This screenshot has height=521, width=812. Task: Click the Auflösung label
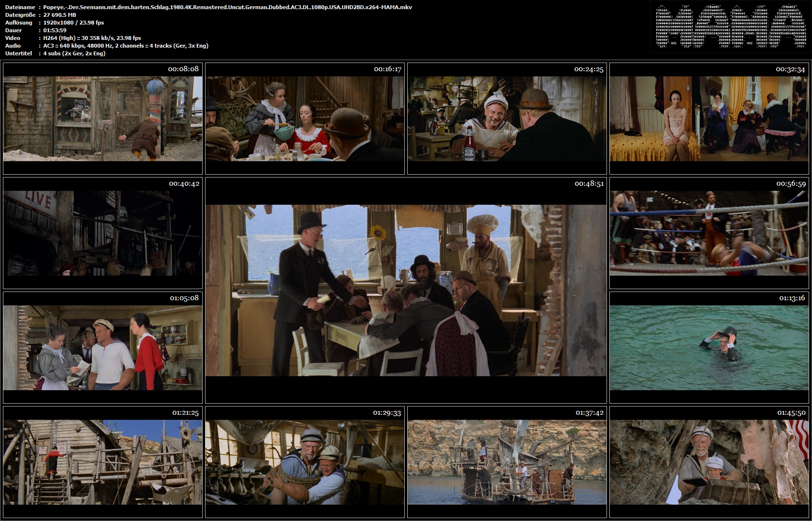coord(19,23)
